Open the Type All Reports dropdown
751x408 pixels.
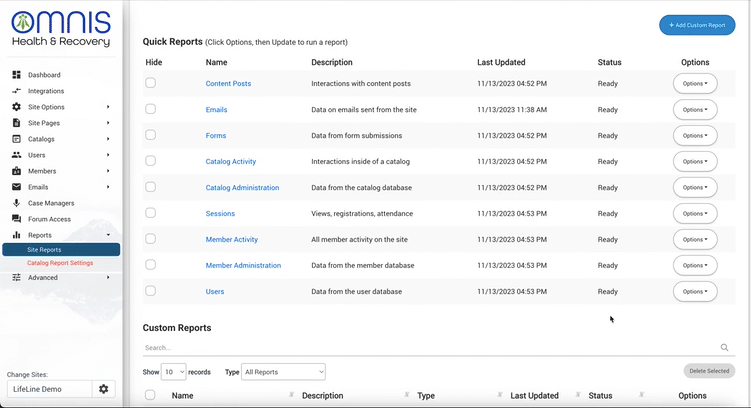click(x=284, y=372)
